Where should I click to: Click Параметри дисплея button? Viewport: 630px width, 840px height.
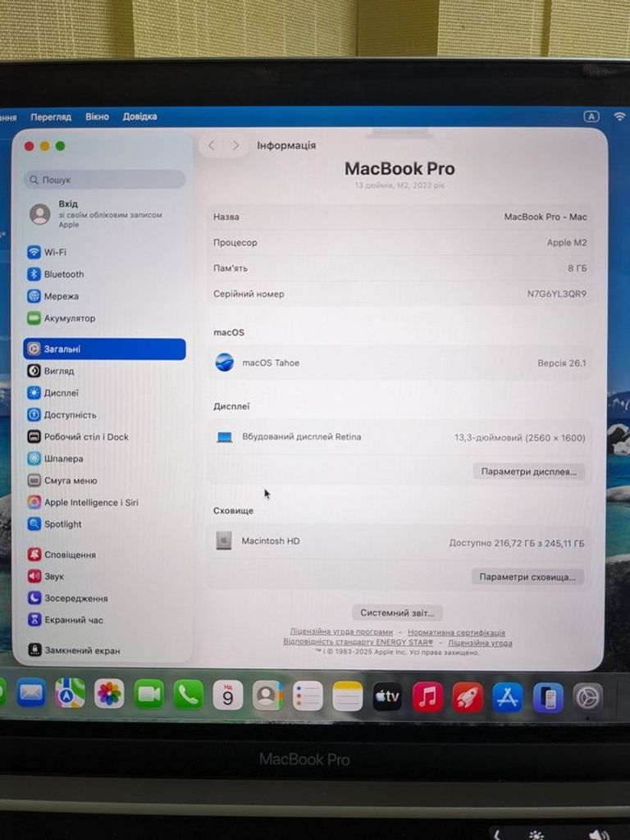[x=529, y=472]
